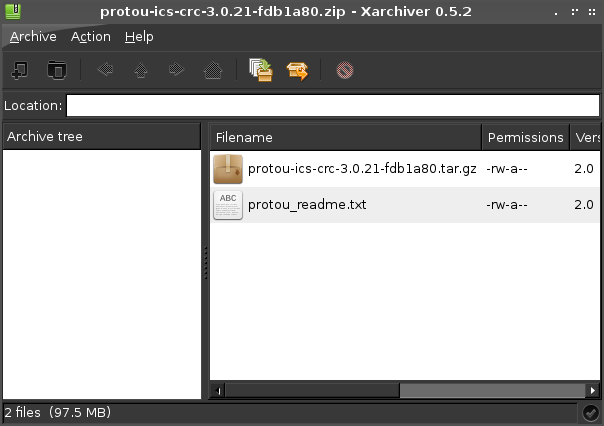Go back using the left arrow icon

105,70
